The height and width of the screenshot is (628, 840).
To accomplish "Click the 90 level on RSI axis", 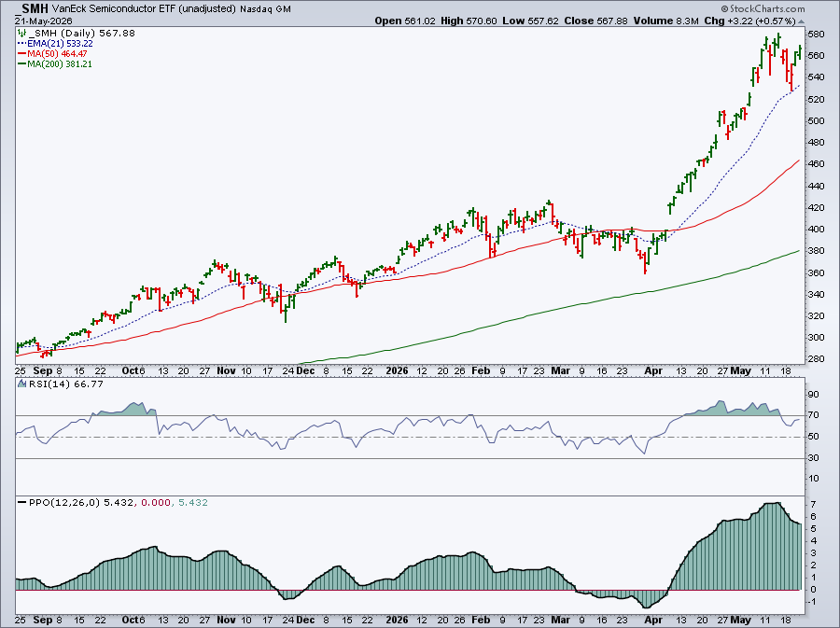I will [813, 395].
